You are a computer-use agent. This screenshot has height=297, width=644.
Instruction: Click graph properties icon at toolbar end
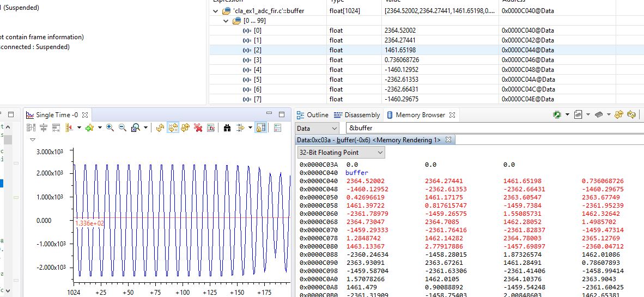(x=278, y=128)
